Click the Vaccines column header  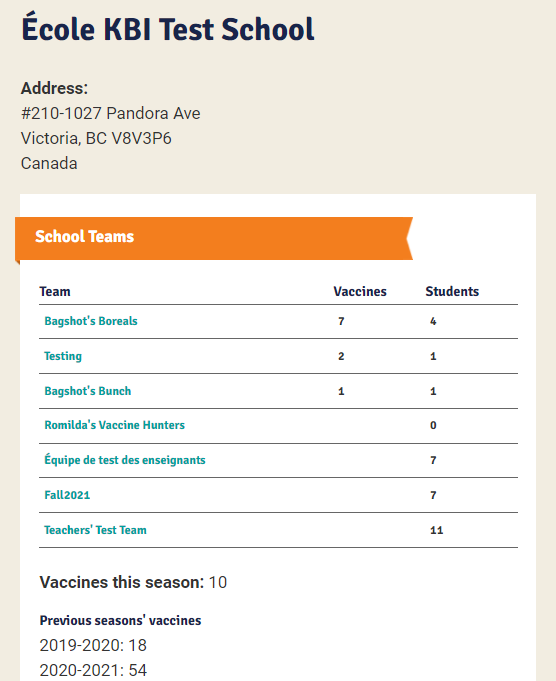(x=360, y=291)
